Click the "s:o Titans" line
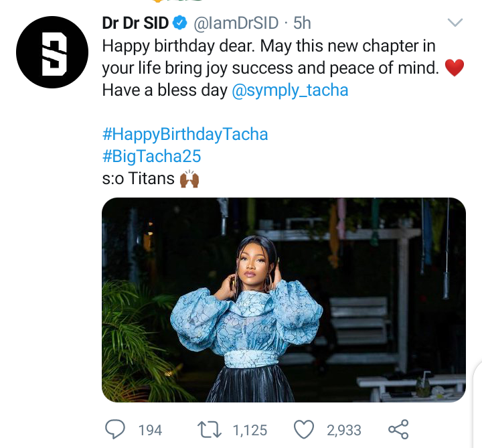Screen dimensions: 482x448 coord(138,179)
